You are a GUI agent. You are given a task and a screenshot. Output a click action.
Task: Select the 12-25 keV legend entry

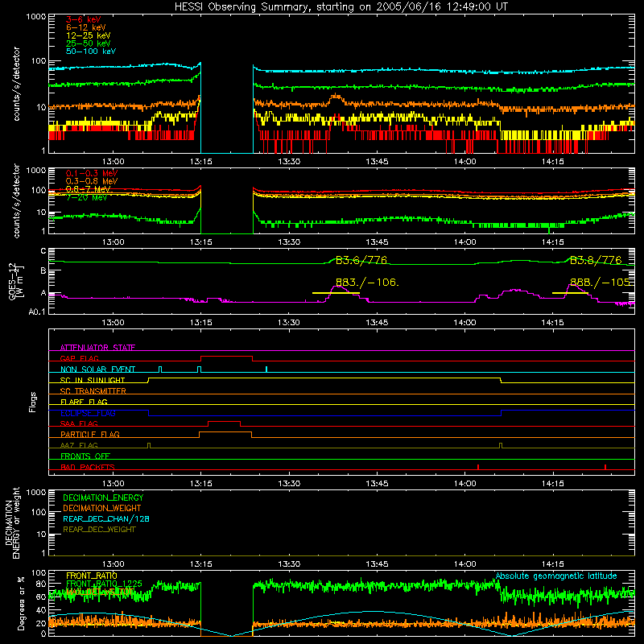pyautogui.click(x=89, y=35)
